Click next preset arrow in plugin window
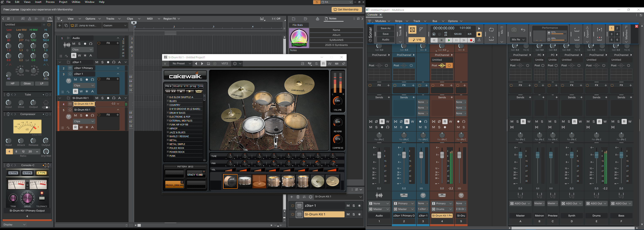This screenshot has height=230, width=644. (202, 64)
